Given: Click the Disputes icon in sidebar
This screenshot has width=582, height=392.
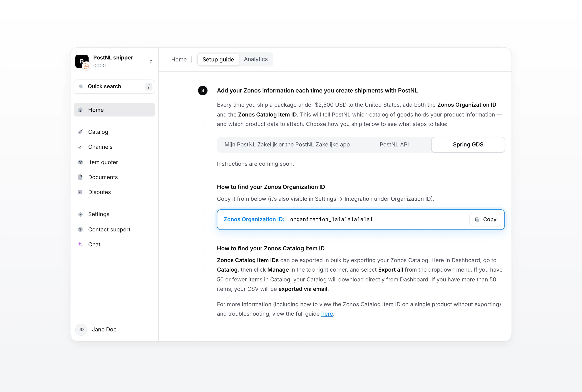Looking at the screenshot, I should (x=80, y=192).
